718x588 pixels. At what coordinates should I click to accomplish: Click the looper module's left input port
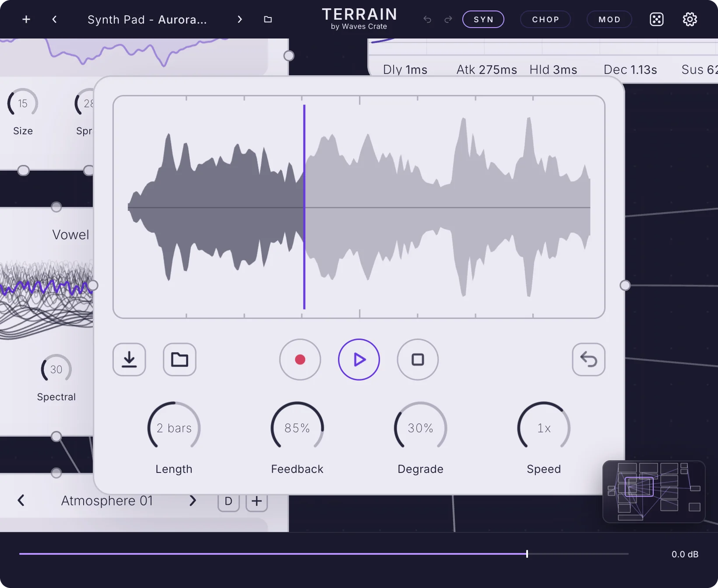[93, 286]
